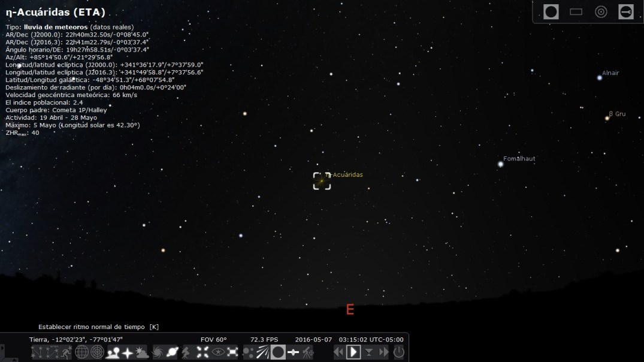
Task: Enable the equatorial grid
Action: [81, 352]
